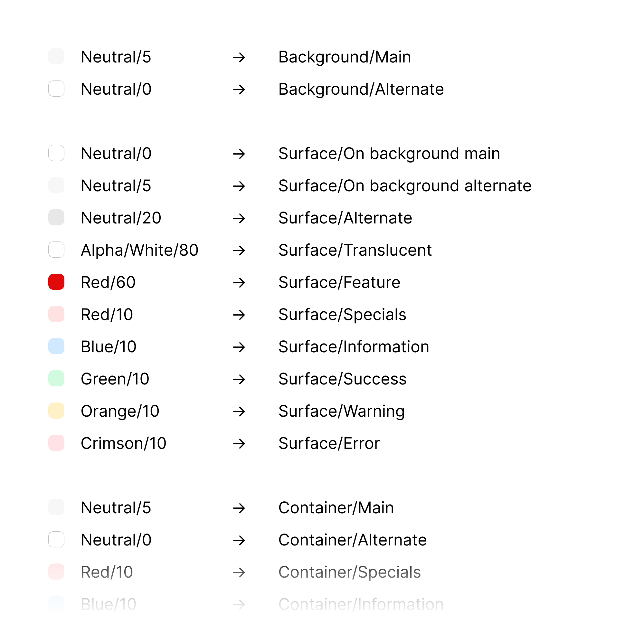Select the Neutral/20 gray swatch
The width and height of the screenshot is (644, 644).
(56, 218)
